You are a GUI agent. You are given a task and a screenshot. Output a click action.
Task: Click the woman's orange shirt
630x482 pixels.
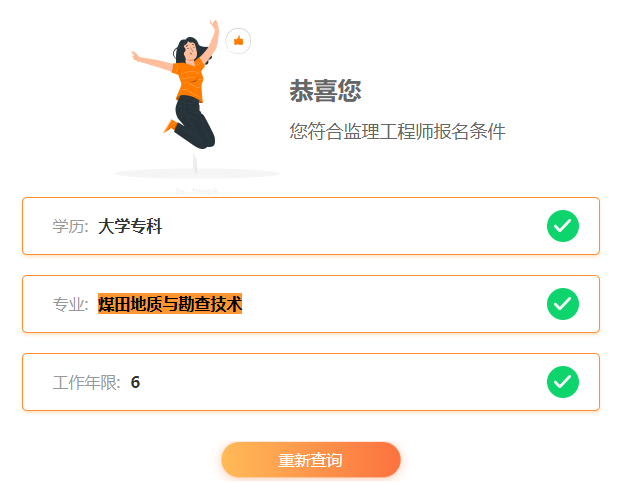[190, 82]
